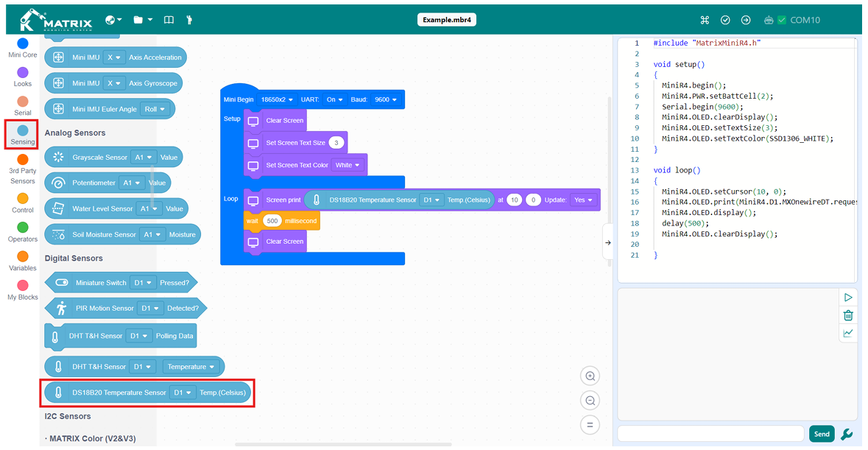Screen dimensions: 868x450
Task: Open the wrench settings beside Send
Action: [x=847, y=435]
